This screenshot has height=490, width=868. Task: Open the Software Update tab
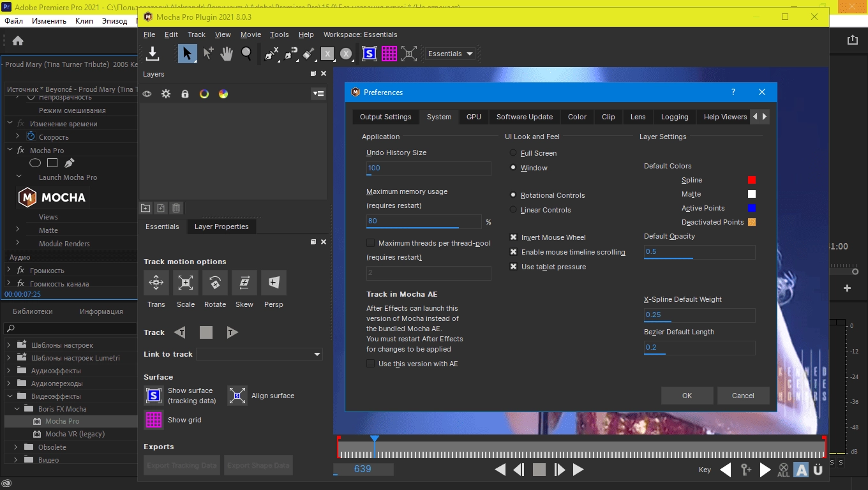tap(525, 117)
